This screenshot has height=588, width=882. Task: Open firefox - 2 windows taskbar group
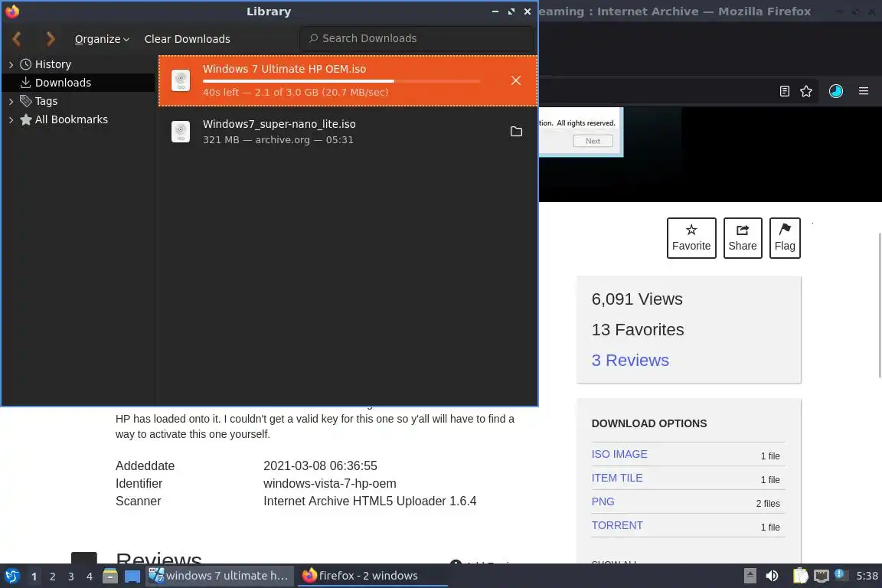tap(372, 576)
